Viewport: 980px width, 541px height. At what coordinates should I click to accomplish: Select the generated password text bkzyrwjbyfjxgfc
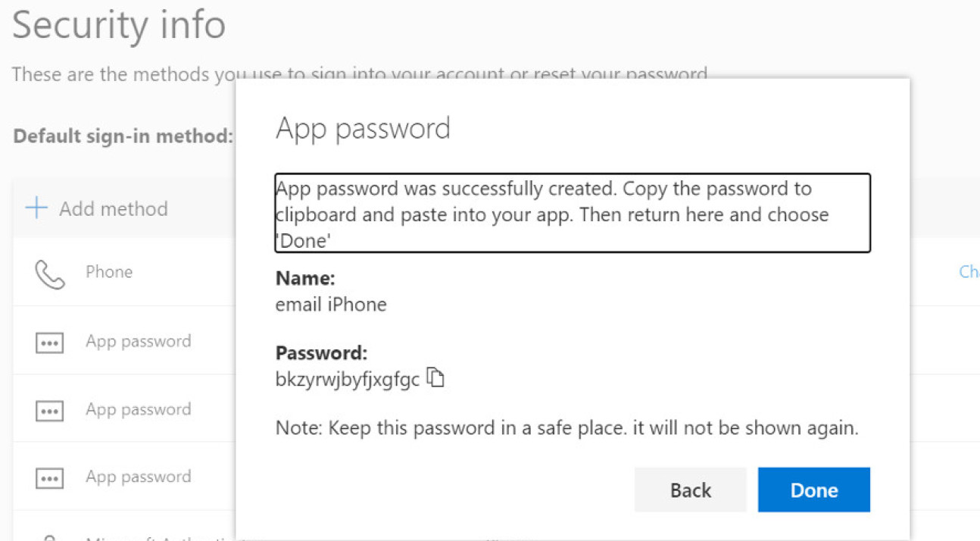pos(347,380)
